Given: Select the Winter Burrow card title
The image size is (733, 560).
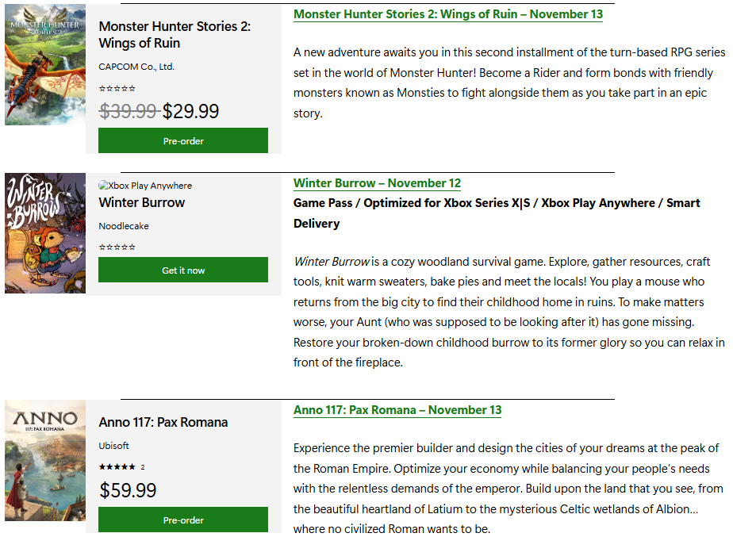Looking at the screenshot, I should (142, 202).
